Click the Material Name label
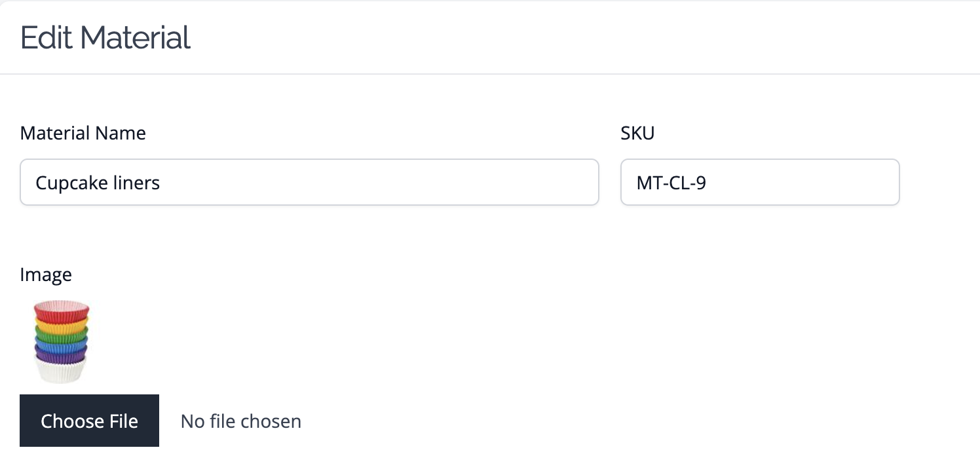980x473 pixels. coord(83,133)
